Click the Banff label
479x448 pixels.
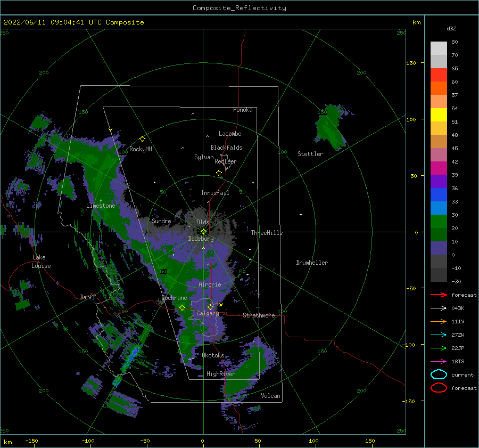pos(88,297)
